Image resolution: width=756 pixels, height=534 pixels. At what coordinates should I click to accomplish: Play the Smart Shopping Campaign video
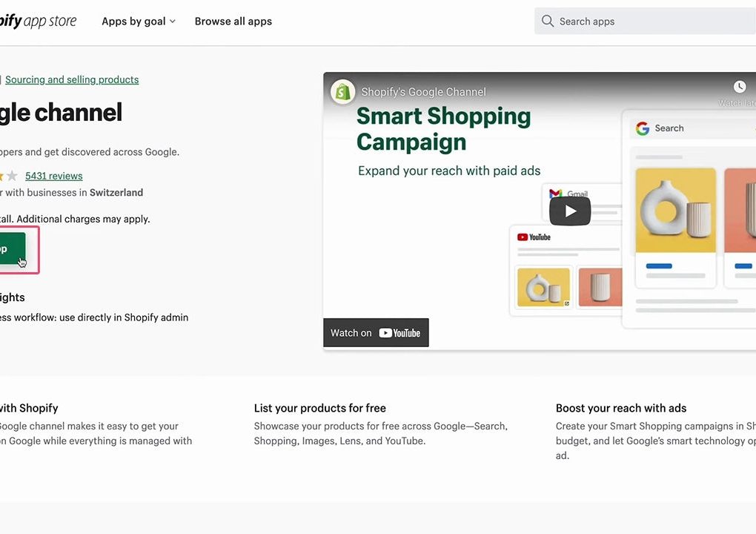[x=570, y=211]
